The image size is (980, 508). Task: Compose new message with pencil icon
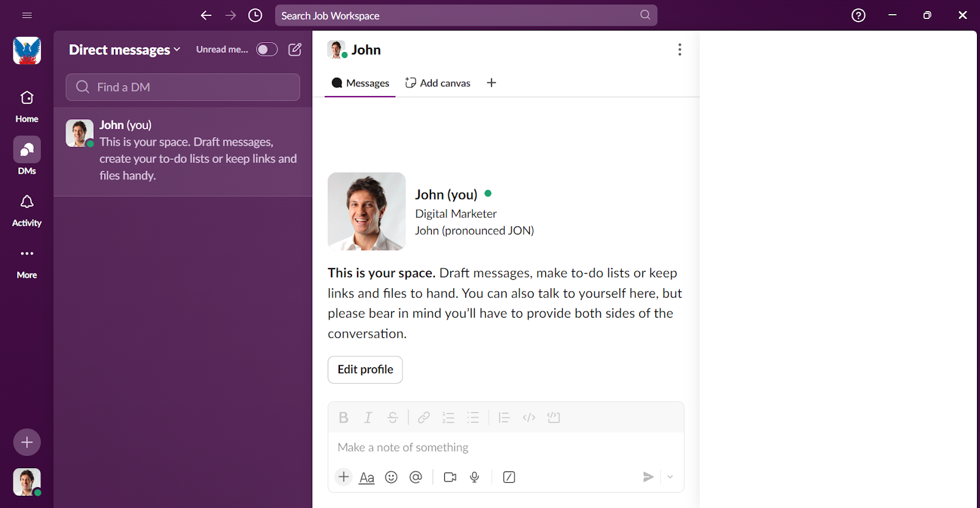295,50
